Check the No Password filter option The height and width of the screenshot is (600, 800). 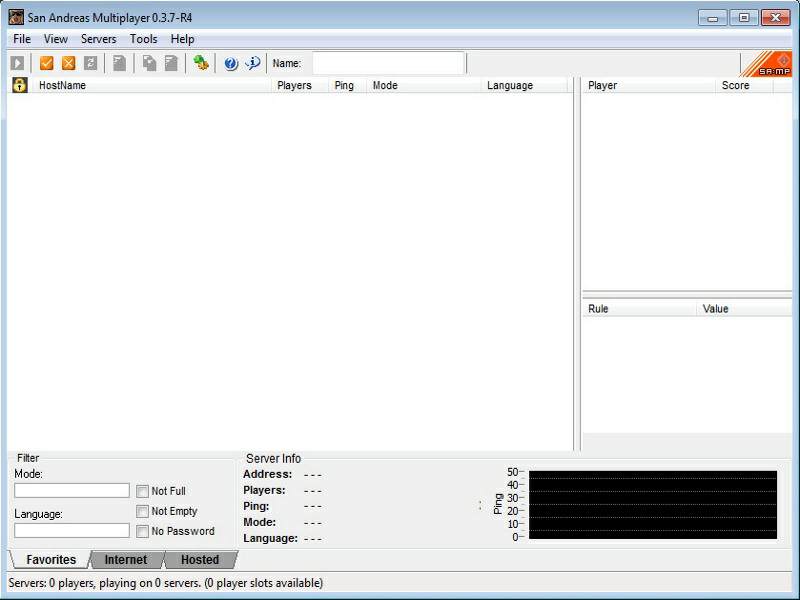click(143, 531)
